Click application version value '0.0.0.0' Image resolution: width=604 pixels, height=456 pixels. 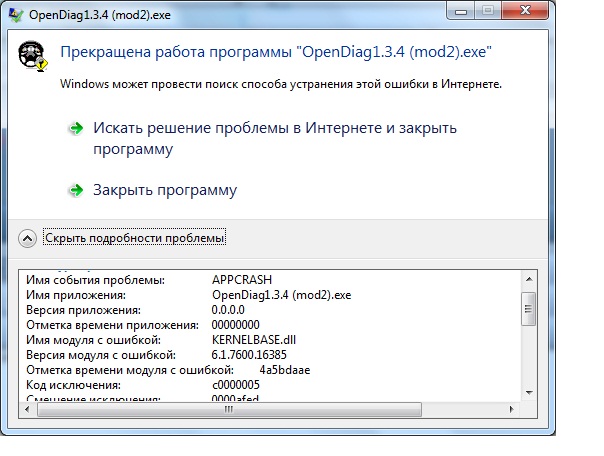228,310
